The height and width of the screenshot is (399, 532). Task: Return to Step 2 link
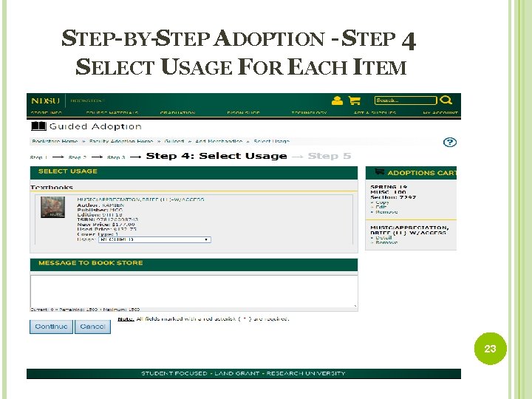click(x=78, y=157)
